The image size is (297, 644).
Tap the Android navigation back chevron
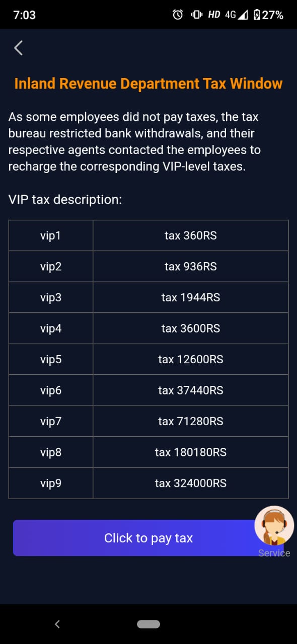point(57,624)
